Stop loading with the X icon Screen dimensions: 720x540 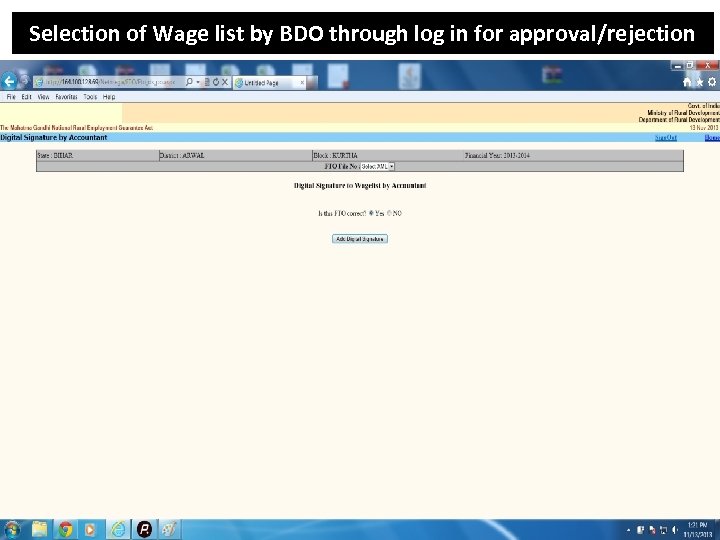click(225, 82)
